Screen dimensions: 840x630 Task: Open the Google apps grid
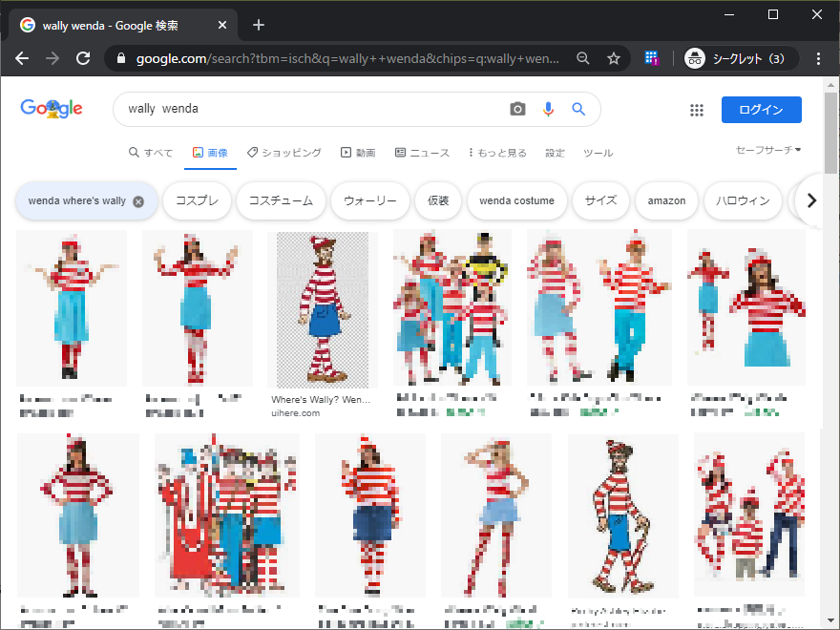coord(697,110)
